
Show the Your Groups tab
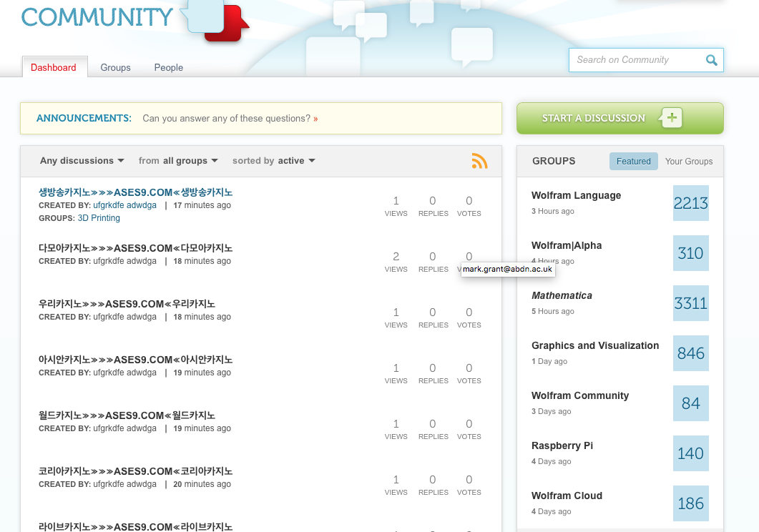pos(689,161)
